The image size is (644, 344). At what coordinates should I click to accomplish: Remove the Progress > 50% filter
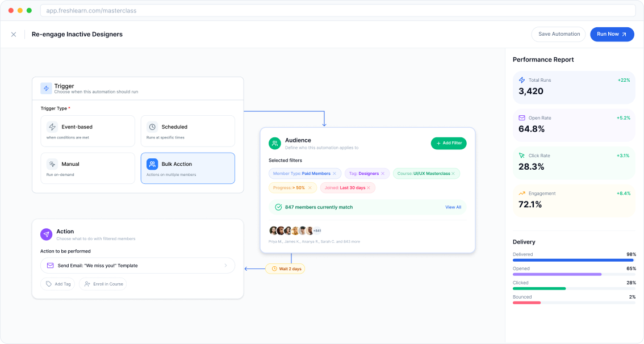(x=310, y=188)
